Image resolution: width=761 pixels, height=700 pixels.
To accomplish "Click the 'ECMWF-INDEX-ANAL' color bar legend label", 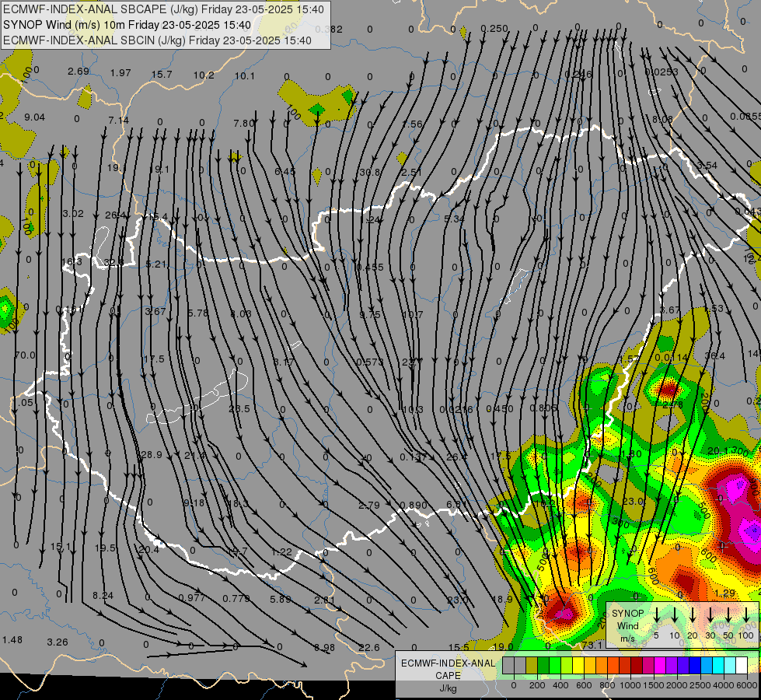I will [448, 663].
